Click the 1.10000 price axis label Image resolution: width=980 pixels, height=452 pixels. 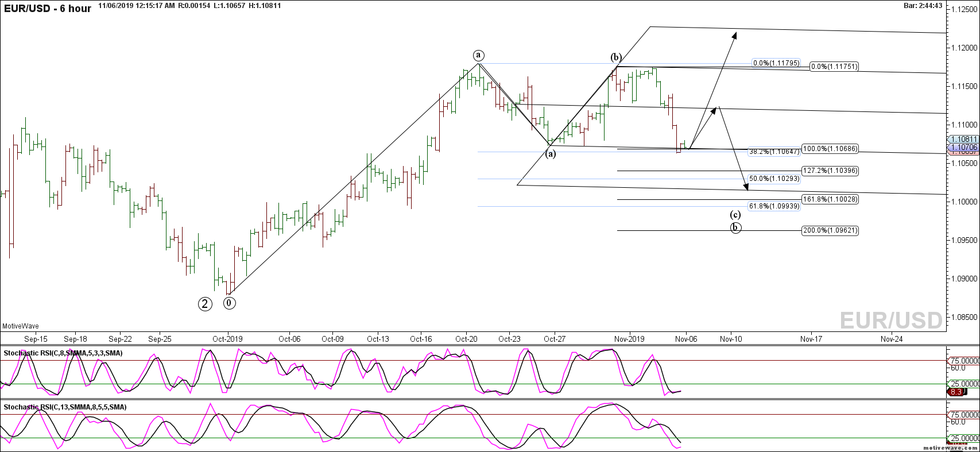coord(964,202)
